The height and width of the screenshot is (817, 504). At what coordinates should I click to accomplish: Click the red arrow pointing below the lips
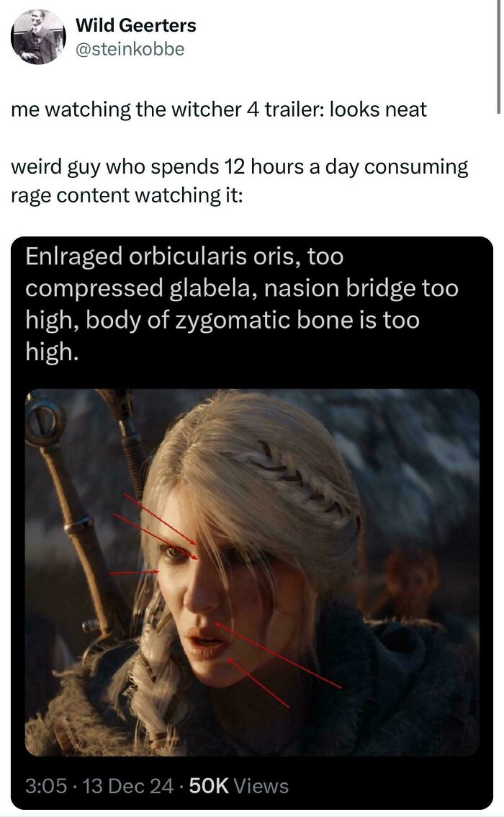(258, 683)
